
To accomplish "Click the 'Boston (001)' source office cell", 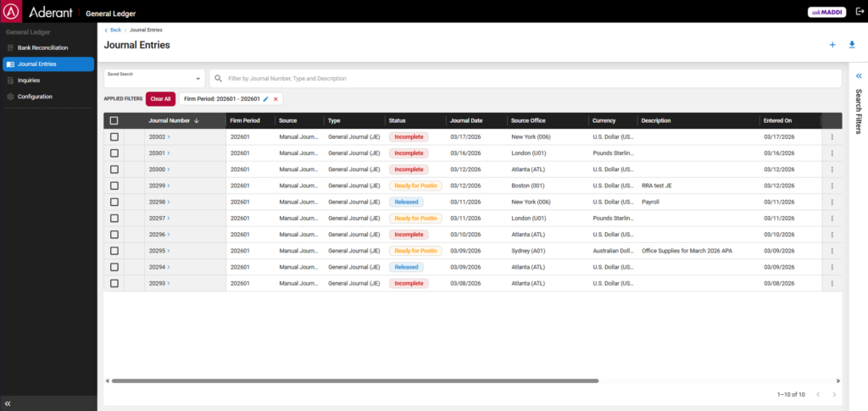I will (527, 186).
